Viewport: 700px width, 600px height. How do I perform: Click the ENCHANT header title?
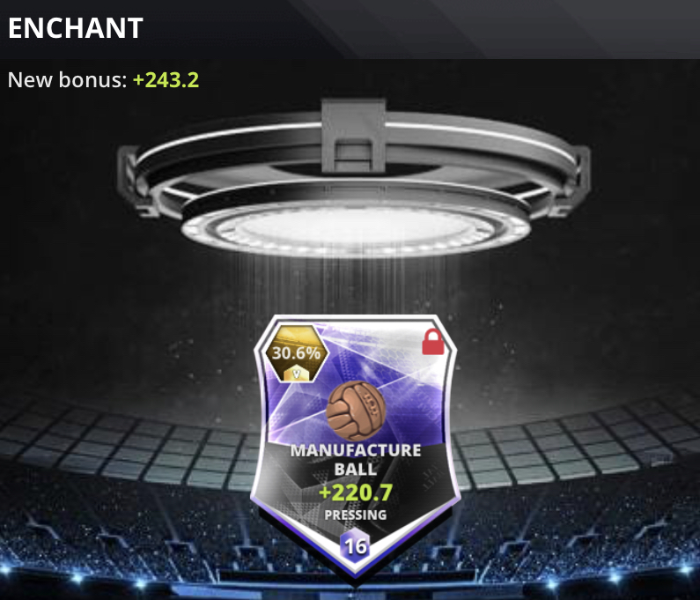pos(76,28)
